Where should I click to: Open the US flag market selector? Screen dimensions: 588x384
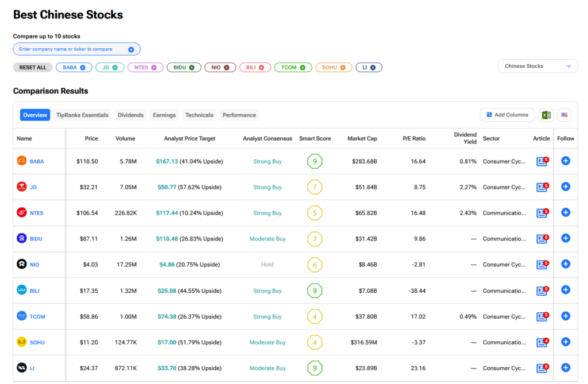coord(564,115)
